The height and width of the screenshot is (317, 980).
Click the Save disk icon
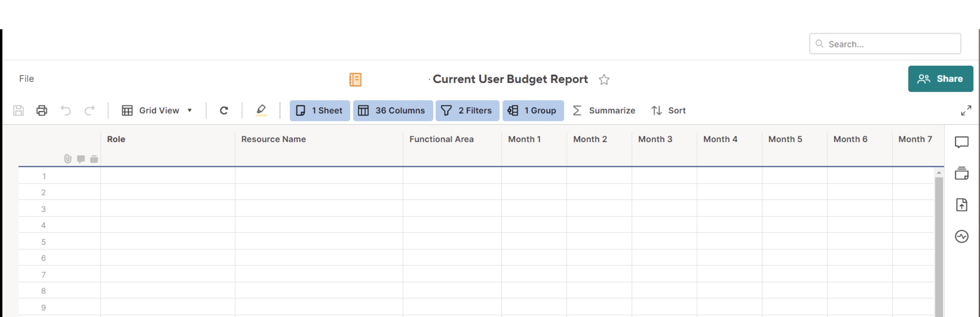(18, 111)
